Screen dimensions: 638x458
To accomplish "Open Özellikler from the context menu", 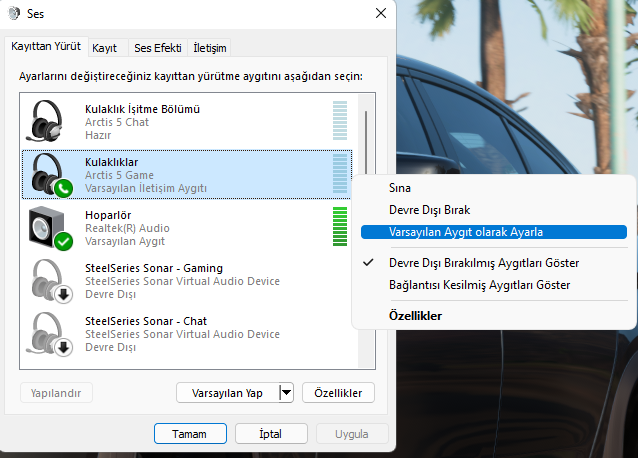I will 494,316.
